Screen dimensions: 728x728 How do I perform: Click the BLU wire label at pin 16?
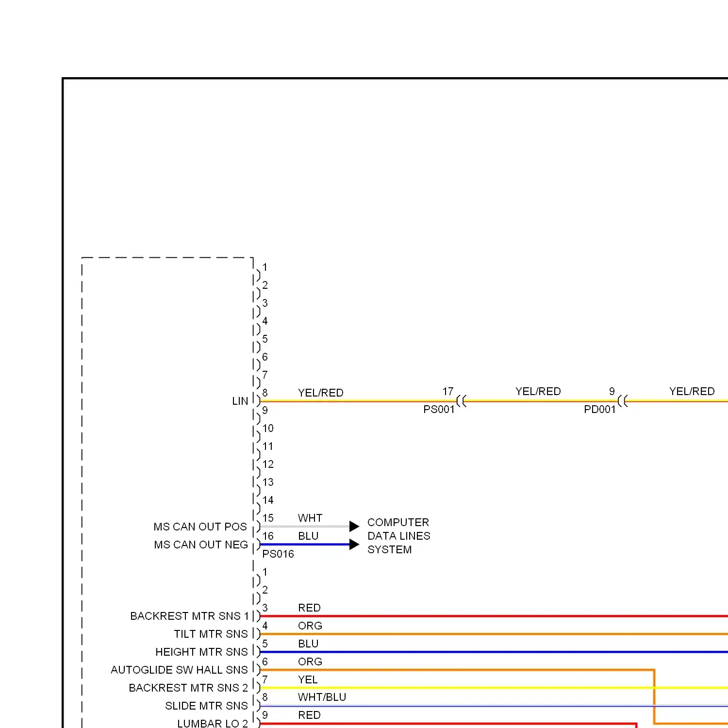(x=308, y=536)
